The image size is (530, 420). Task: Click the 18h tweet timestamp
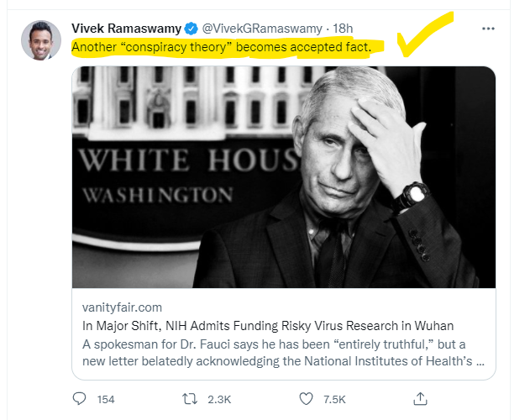[x=343, y=29]
